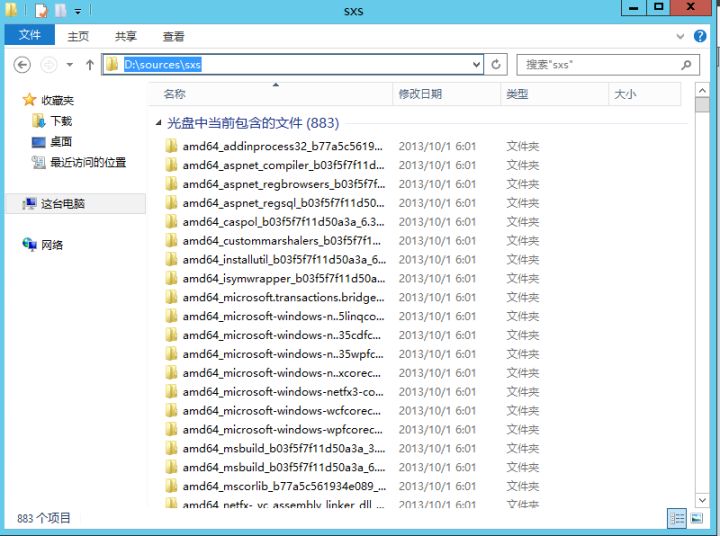This screenshot has width=720, height=536.
Task: Click the folder icon of amd64_aspnet_compiler
Action: (171, 165)
